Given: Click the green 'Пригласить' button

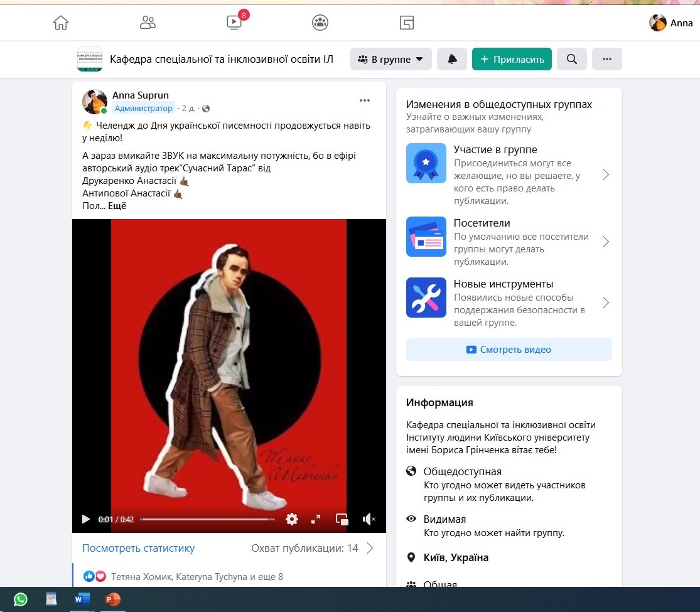Looking at the screenshot, I should click(512, 59).
